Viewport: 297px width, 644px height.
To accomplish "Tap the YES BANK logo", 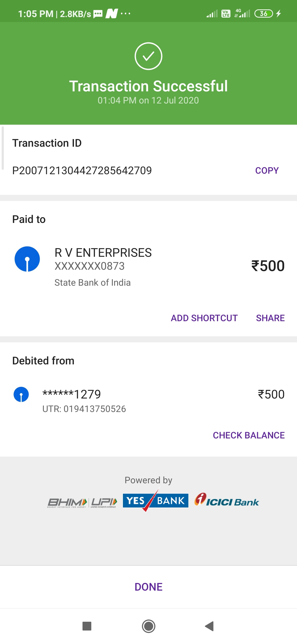I will click(155, 501).
